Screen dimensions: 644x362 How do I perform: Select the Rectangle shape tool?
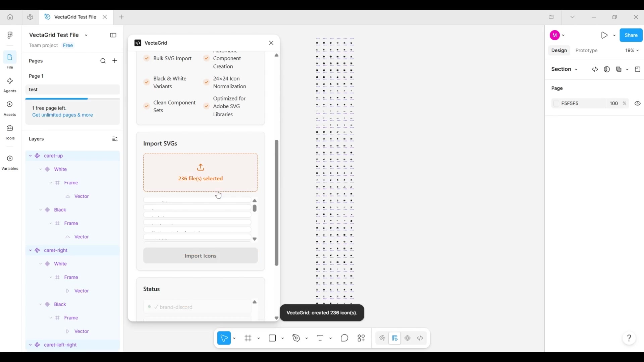(x=272, y=338)
